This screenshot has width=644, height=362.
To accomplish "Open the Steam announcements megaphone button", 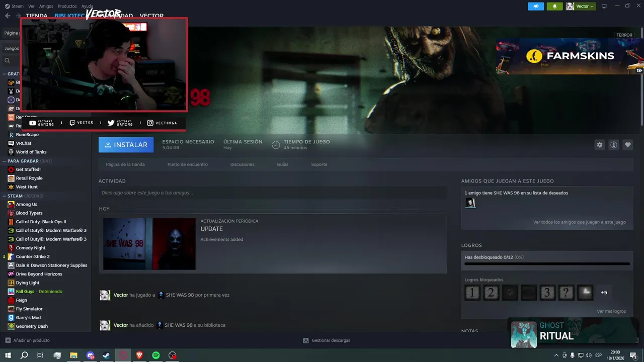I will pos(536,6).
